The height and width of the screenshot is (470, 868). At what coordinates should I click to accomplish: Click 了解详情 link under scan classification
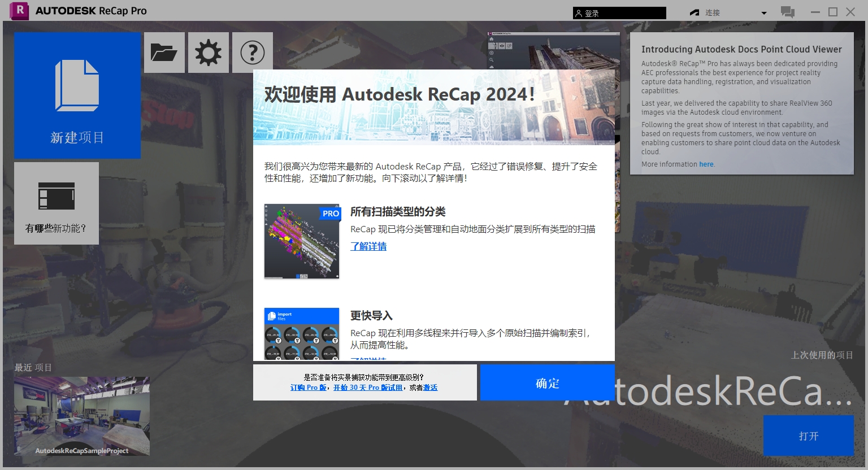pyautogui.click(x=368, y=246)
